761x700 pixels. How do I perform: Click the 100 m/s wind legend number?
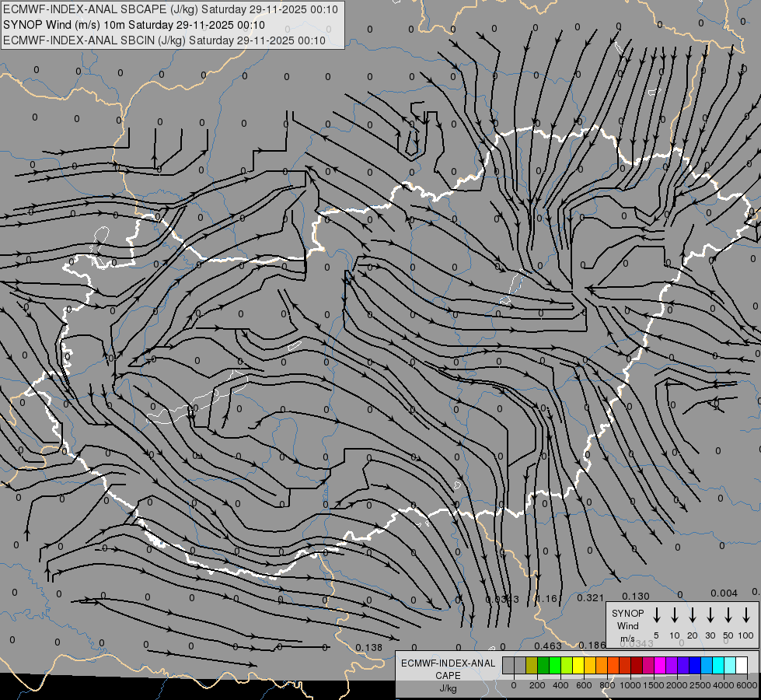746,635
